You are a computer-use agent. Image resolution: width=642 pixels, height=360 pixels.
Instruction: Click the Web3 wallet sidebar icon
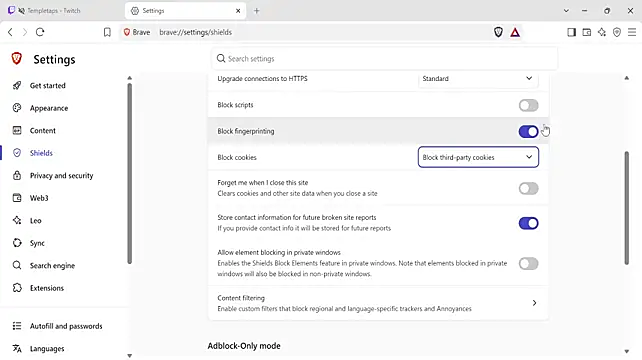pos(17,198)
